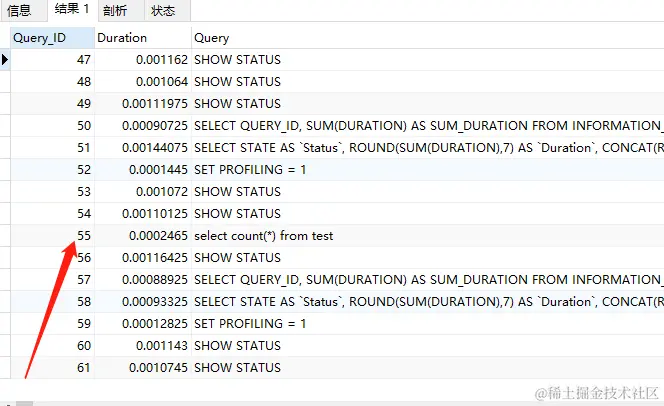The height and width of the screenshot is (406, 664).
Task: Select Query_ID cell 58
Action: click(x=53, y=301)
